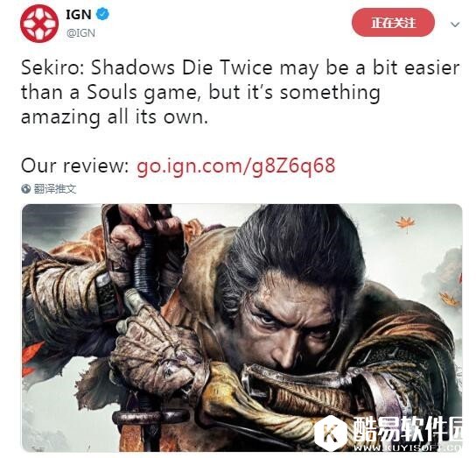This screenshot has height=458, width=476.
Task: Click the globe icon beside 翻译推文
Action: coord(25,189)
